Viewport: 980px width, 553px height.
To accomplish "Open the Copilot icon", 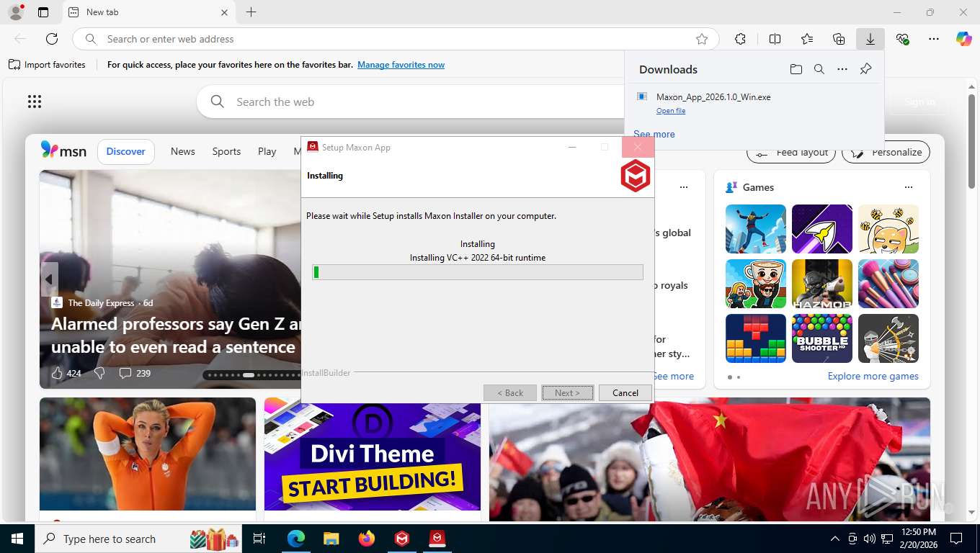I will coord(963,39).
